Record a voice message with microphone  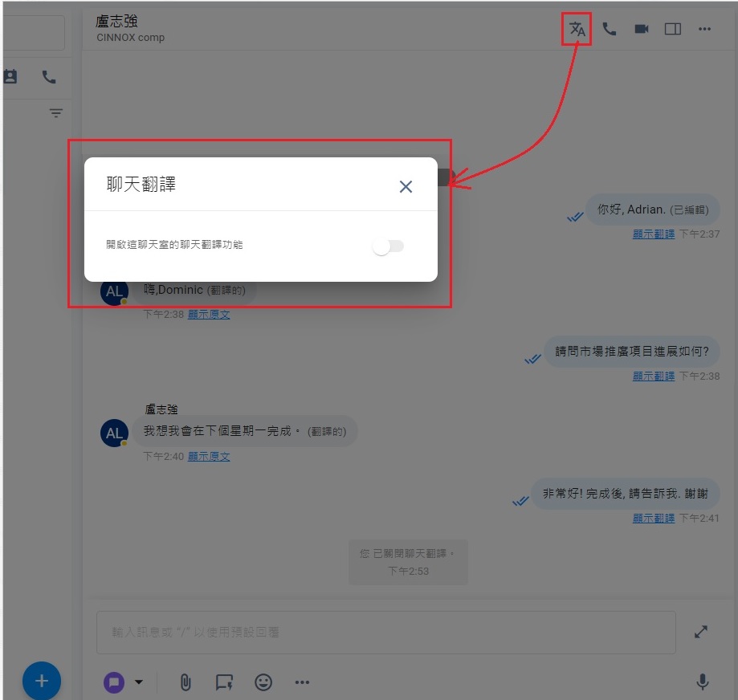tap(702, 682)
